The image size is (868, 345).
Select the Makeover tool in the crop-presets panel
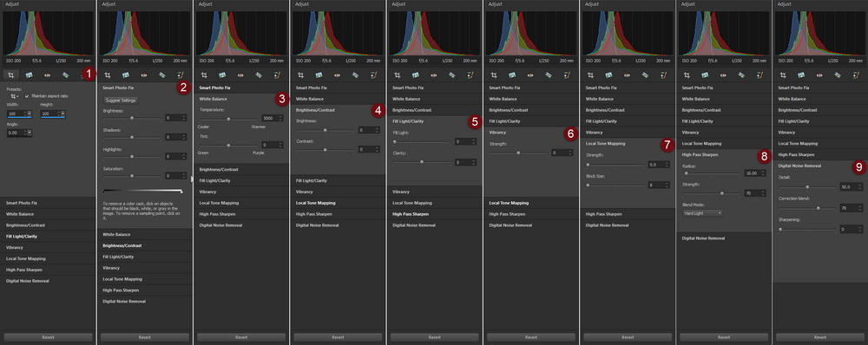pos(65,75)
